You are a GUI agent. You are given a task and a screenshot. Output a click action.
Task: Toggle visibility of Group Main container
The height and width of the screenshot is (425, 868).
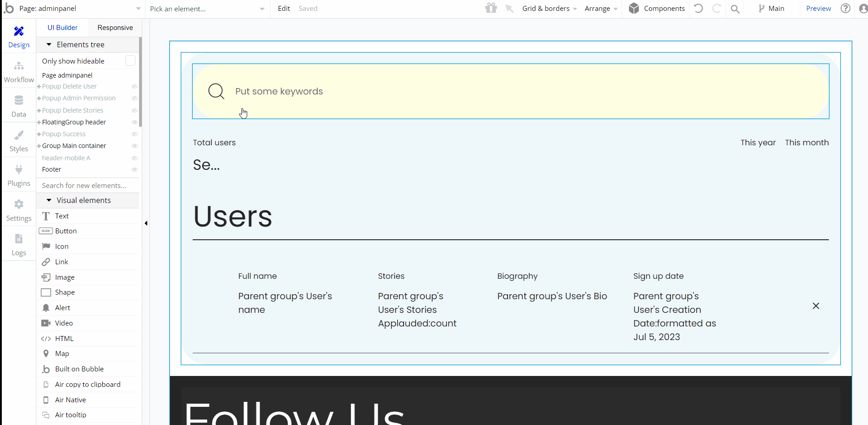click(x=135, y=146)
